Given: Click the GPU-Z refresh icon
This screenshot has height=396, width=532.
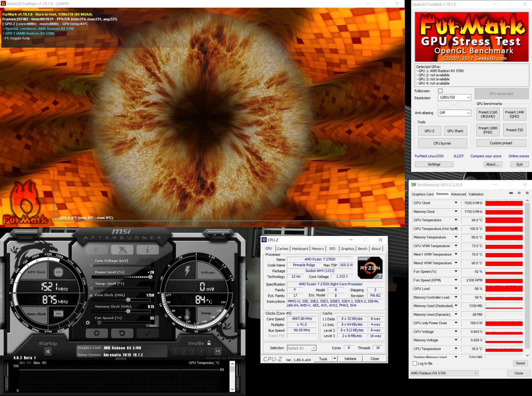Looking at the screenshot, I should pyautogui.click(x=519, y=193).
